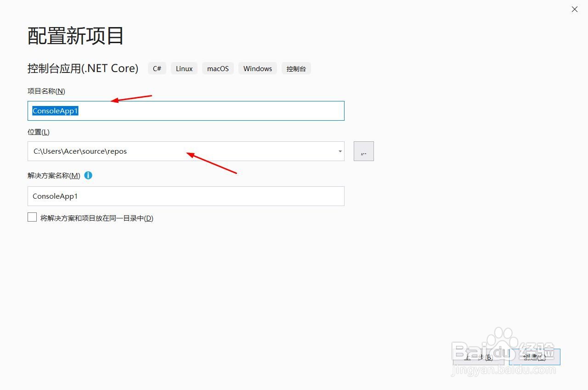This screenshot has height=390, width=588.
Task: Click the solution name info icon
Action: pyautogui.click(x=88, y=175)
